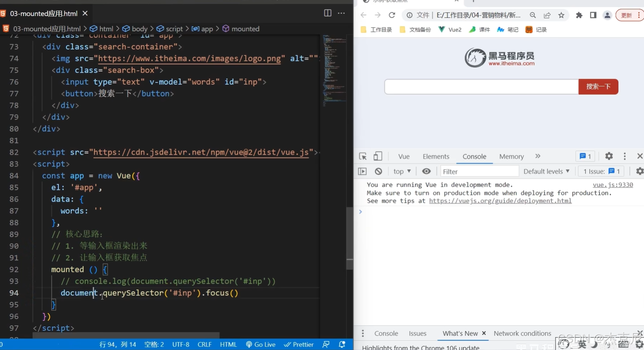This screenshot has height=350, width=644.
Task: Click the zoom magnifier icon in address bar
Action: click(533, 15)
